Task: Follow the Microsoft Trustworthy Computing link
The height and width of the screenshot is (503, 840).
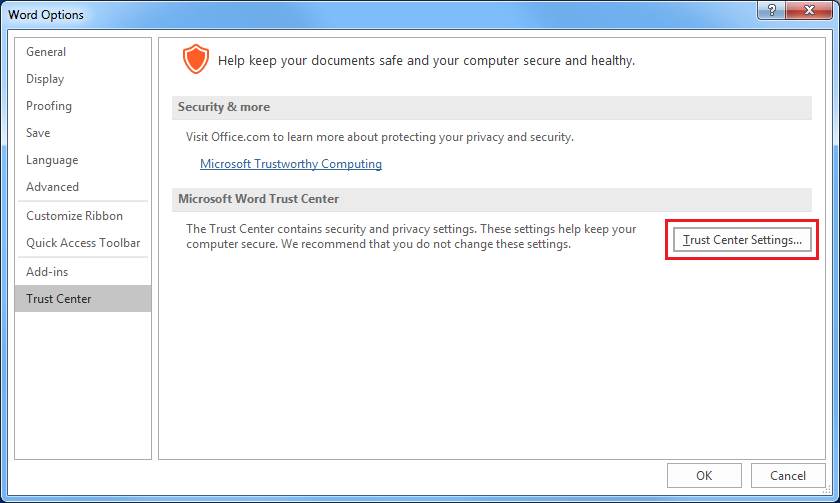Action: pos(291,164)
